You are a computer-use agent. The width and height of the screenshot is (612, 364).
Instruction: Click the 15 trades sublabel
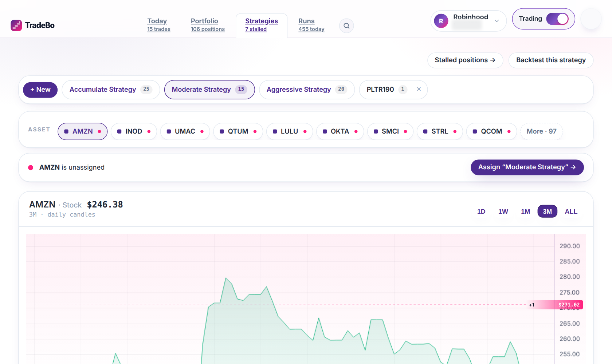159,29
